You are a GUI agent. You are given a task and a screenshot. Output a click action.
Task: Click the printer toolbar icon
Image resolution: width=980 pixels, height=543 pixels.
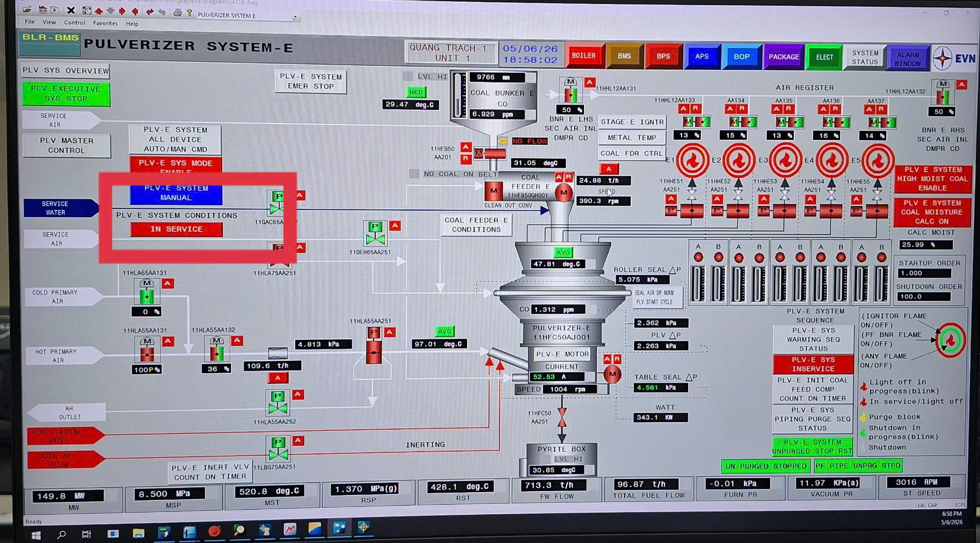point(177,12)
